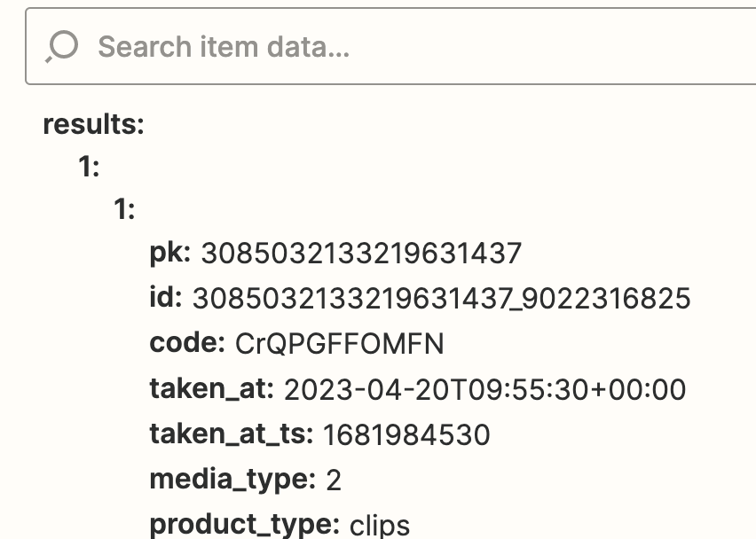Image resolution: width=756 pixels, height=539 pixels.
Task: Collapse the nested second 1: node
Action: 124,209
